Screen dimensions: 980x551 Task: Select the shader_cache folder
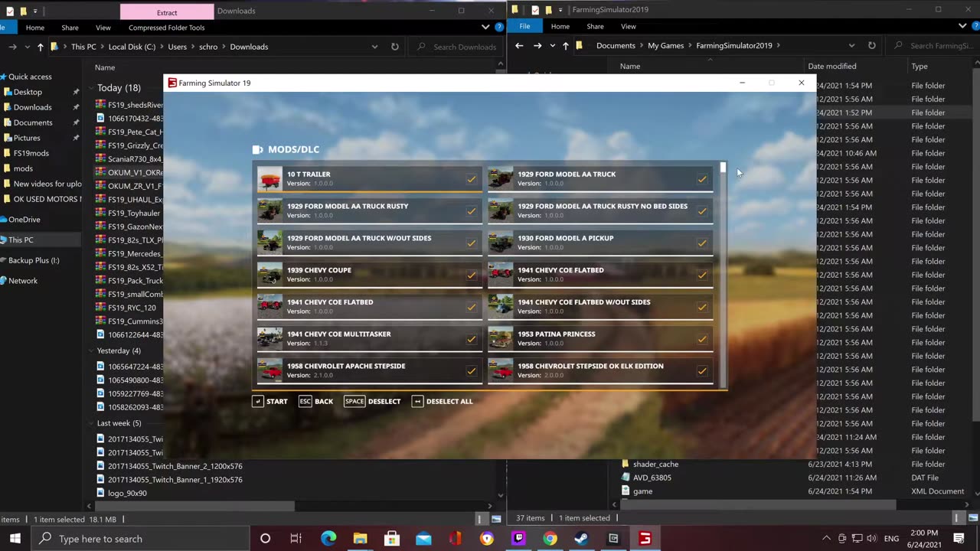click(x=655, y=464)
